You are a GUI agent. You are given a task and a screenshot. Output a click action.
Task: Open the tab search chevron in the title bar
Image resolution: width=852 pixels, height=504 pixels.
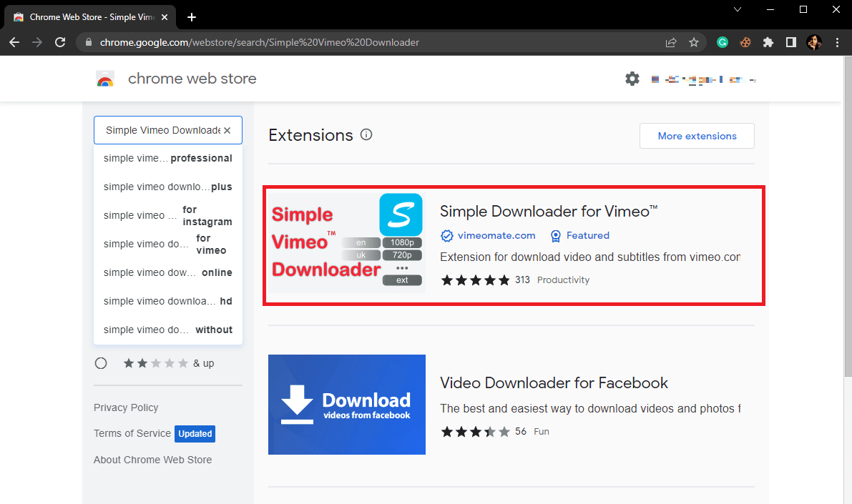[738, 9]
